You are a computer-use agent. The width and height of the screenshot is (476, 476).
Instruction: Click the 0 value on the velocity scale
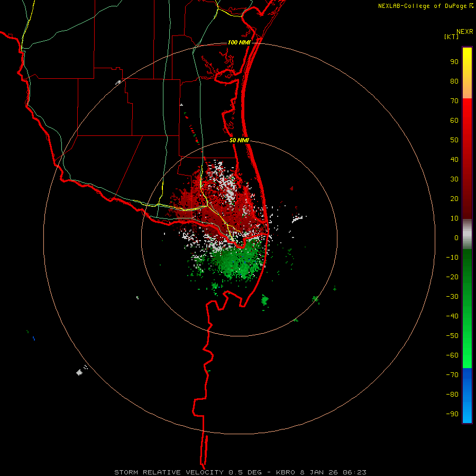tap(456, 238)
